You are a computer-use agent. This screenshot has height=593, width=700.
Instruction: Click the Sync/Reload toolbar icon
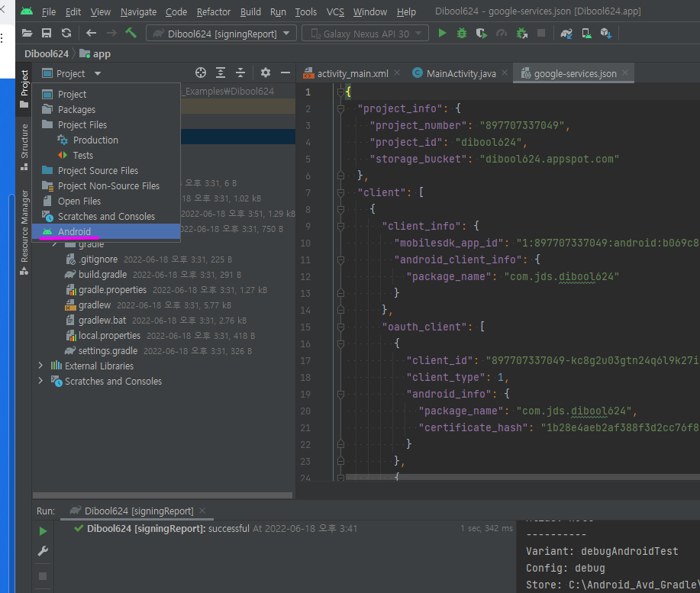(66, 33)
